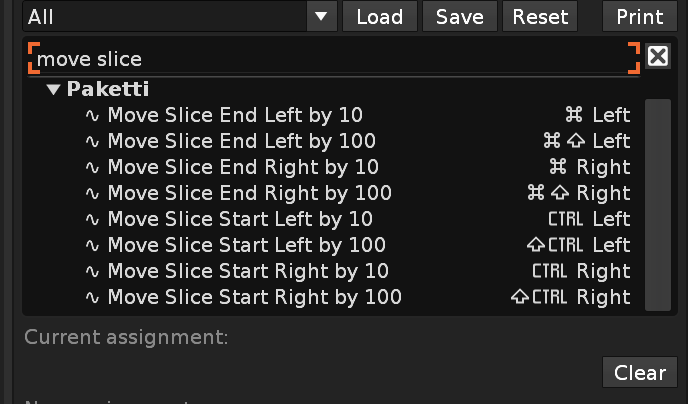
Task: Select Move Slice End Left by 100
Action: click(241, 141)
